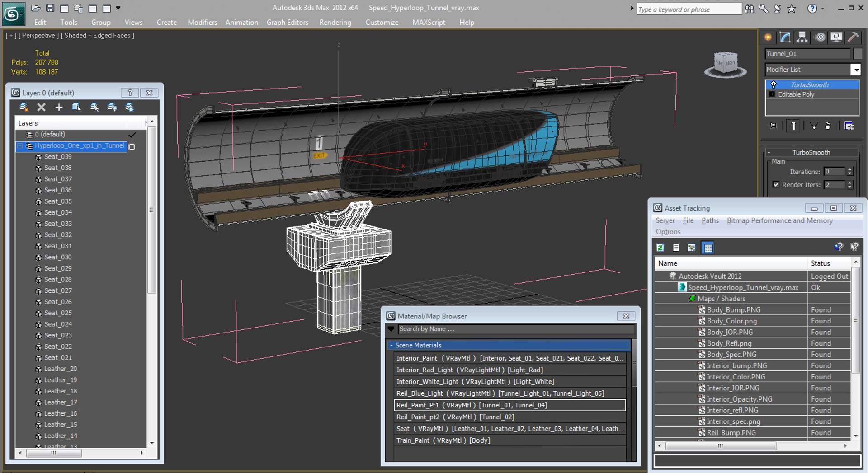Switch Asset Tracking to Tree View icon

(692, 248)
